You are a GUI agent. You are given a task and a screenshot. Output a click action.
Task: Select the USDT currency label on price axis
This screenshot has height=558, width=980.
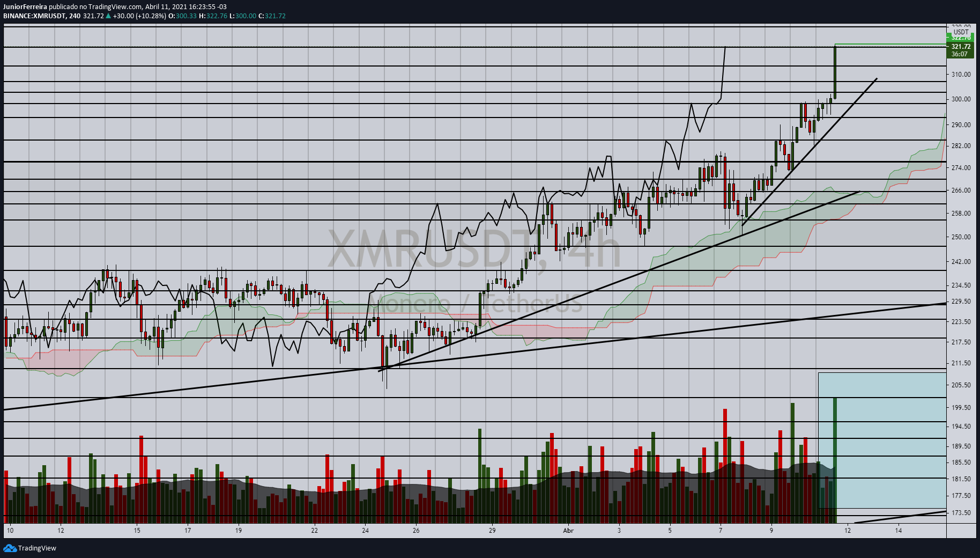(961, 32)
